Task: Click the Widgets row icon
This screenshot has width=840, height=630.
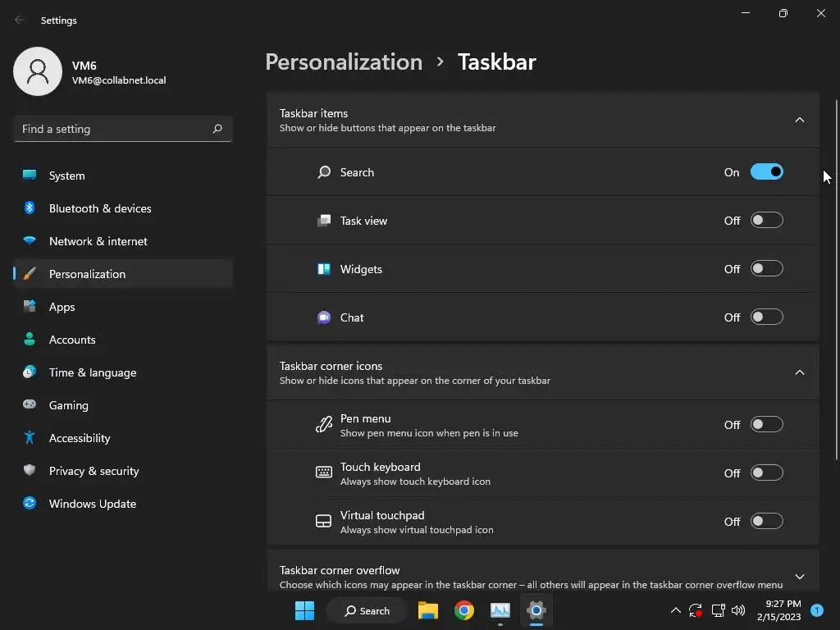Action: coord(323,269)
